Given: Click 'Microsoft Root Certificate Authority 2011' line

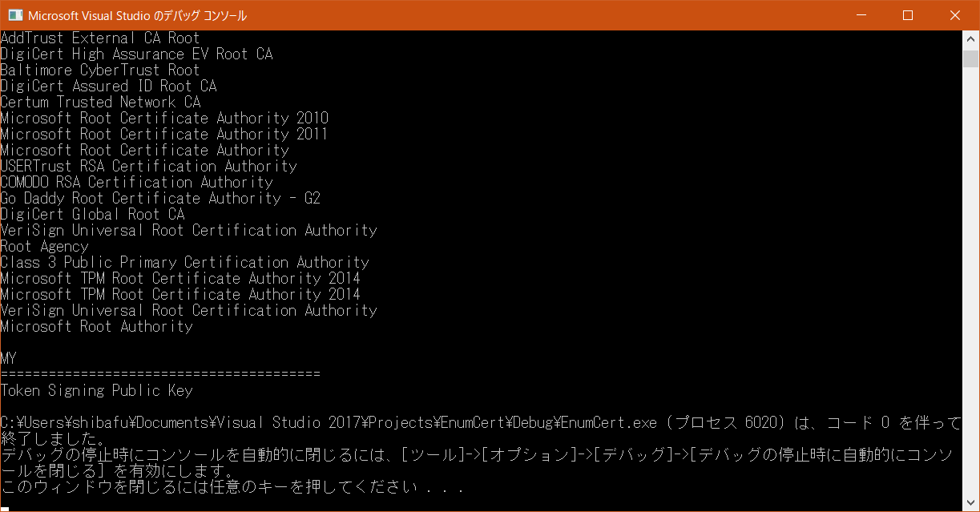Looking at the screenshot, I should tap(164, 135).
